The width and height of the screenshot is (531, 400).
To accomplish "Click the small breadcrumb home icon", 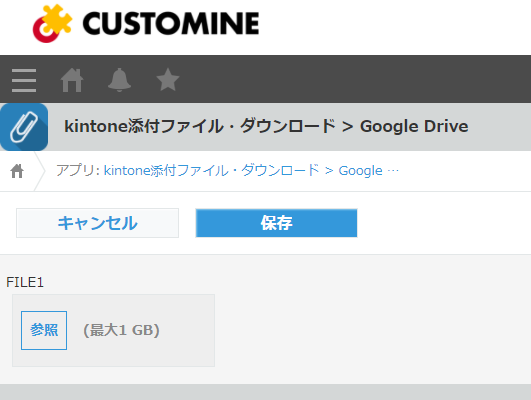I will [17, 171].
